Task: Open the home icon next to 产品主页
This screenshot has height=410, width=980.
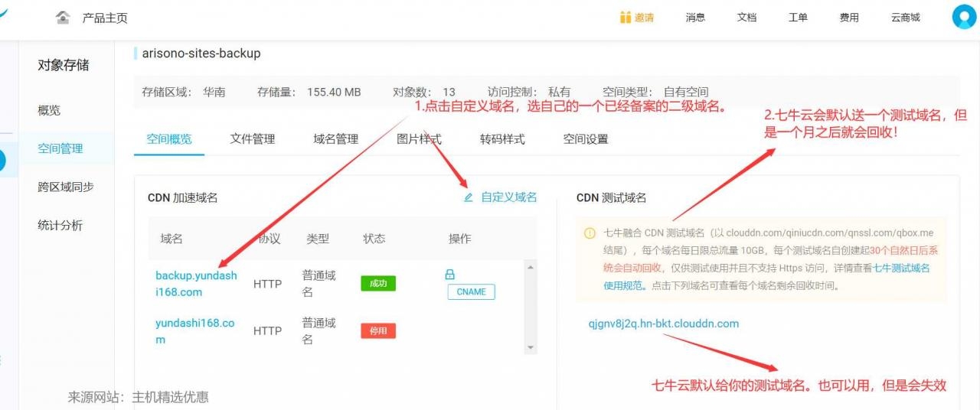Action: click(x=64, y=18)
